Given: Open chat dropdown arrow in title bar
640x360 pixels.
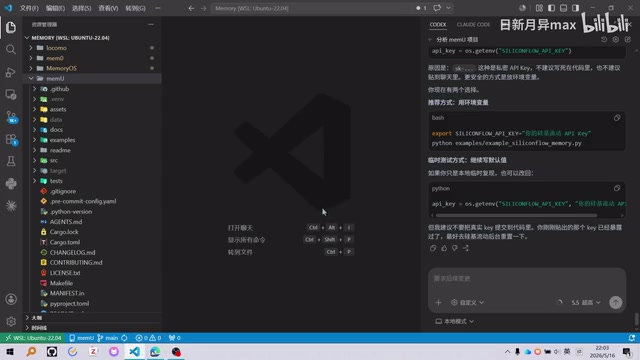Looking at the screenshot, I should pyautogui.click(x=448, y=8).
